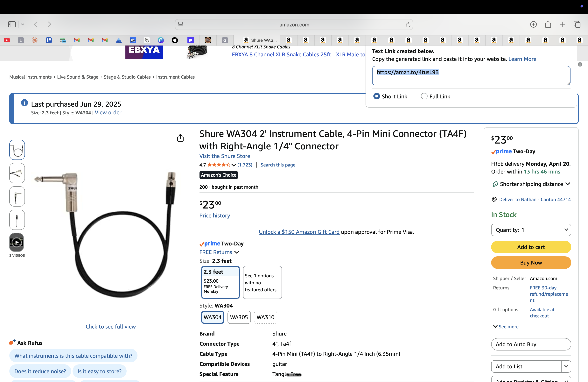The width and height of the screenshot is (588, 382).
Task: Select the See 1 options size tile
Action: pos(262,282)
